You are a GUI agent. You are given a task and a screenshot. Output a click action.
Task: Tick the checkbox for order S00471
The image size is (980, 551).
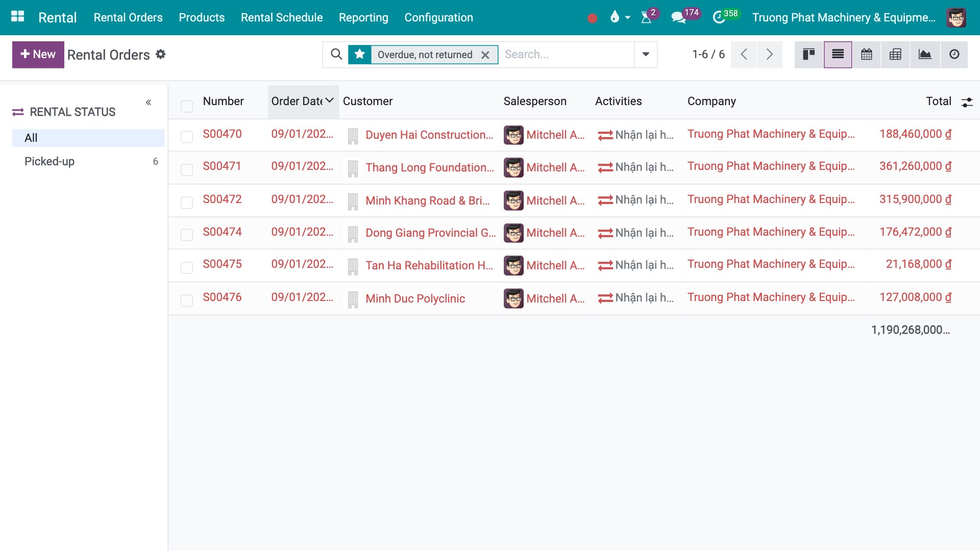(187, 169)
